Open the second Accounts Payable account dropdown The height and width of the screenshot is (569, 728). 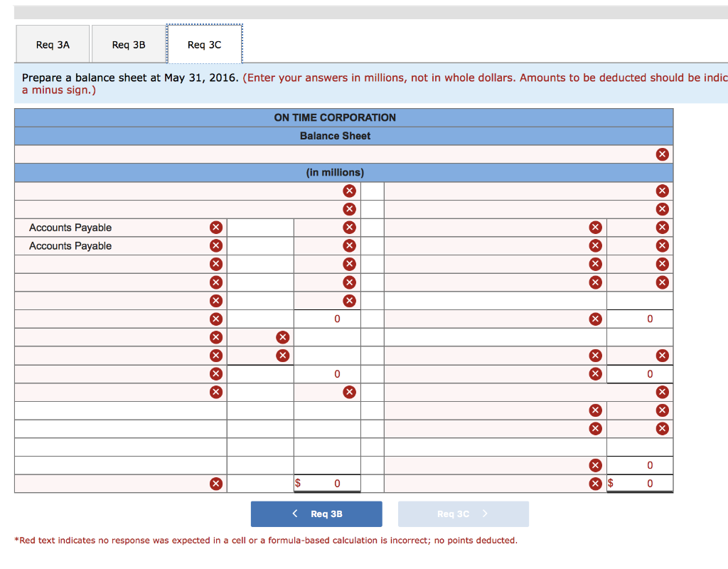click(114, 245)
